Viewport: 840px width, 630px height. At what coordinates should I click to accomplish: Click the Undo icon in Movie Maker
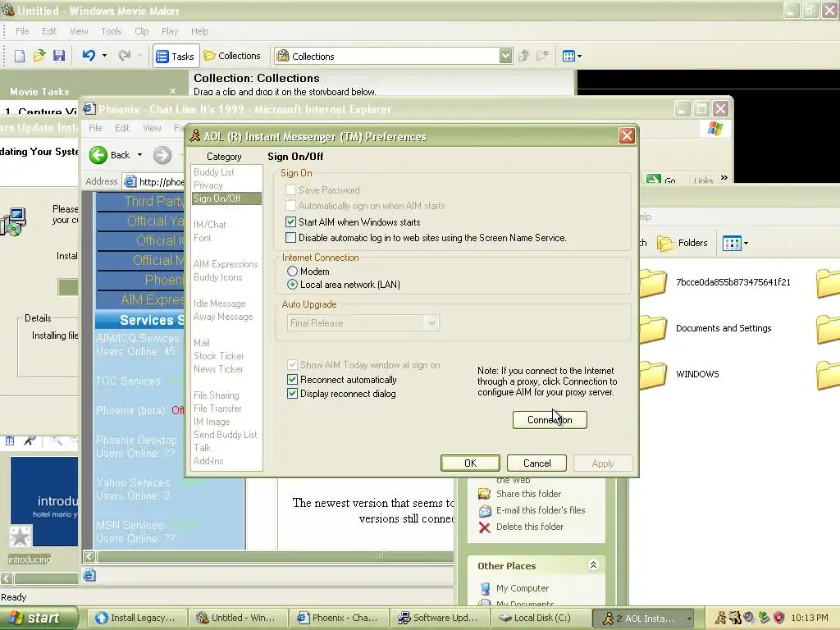pos(89,55)
